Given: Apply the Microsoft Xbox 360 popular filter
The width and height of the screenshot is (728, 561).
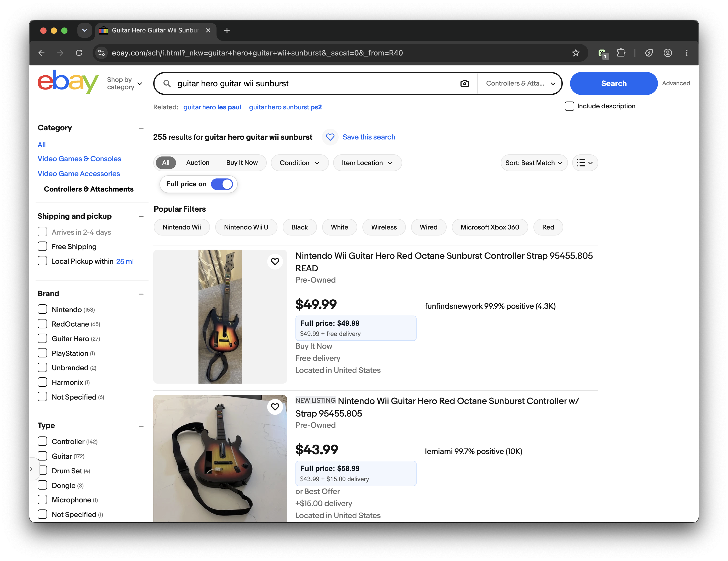Looking at the screenshot, I should click(x=490, y=227).
